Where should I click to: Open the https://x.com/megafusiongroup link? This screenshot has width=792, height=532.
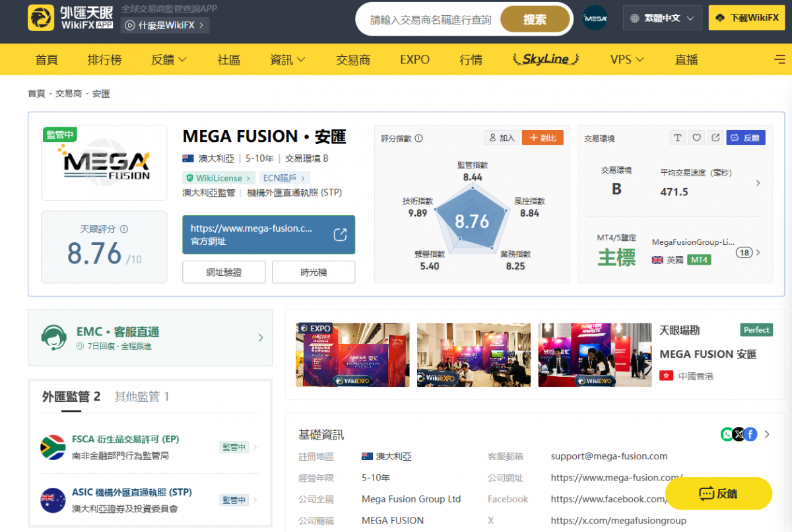coord(618,520)
